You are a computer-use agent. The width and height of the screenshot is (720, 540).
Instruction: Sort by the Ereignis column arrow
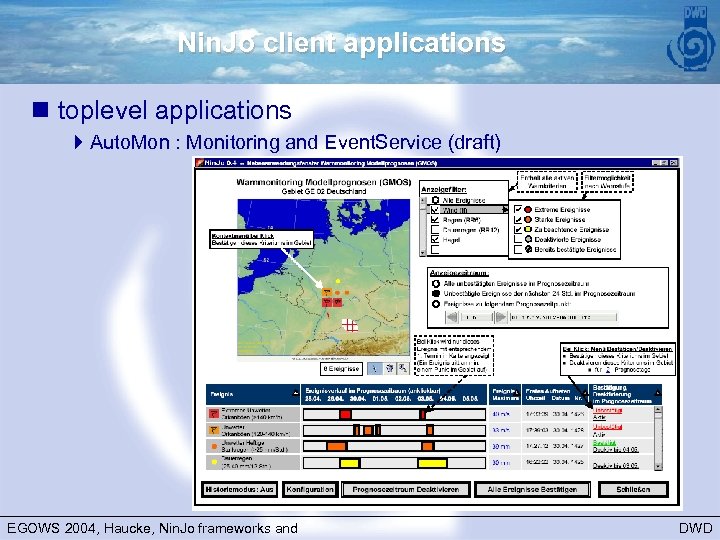(x=295, y=394)
